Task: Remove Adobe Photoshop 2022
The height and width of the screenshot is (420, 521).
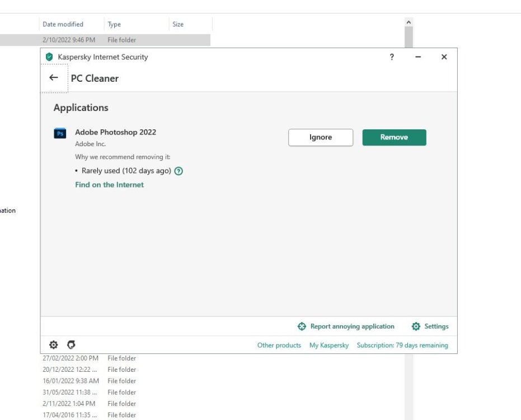Action: coord(394,137)
